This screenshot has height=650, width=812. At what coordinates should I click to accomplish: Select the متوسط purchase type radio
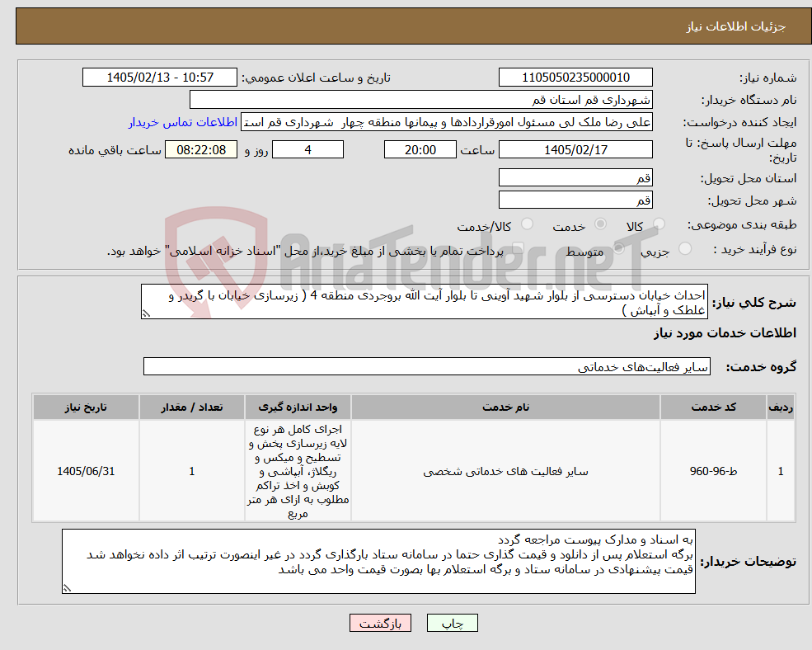click(x=618, y=248)
